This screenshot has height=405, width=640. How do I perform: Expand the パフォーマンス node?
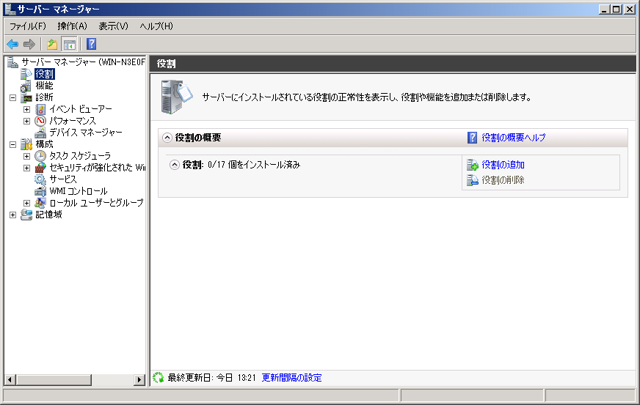click(27, 121)
